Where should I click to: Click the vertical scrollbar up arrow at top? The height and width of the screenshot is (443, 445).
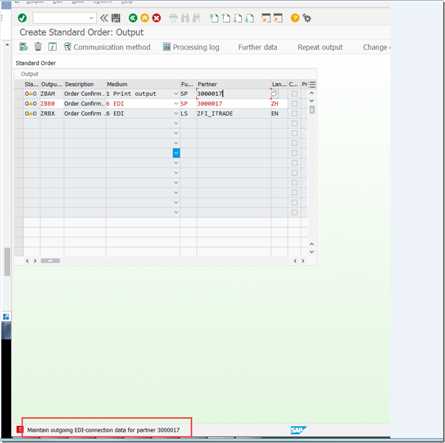(312, 93)
